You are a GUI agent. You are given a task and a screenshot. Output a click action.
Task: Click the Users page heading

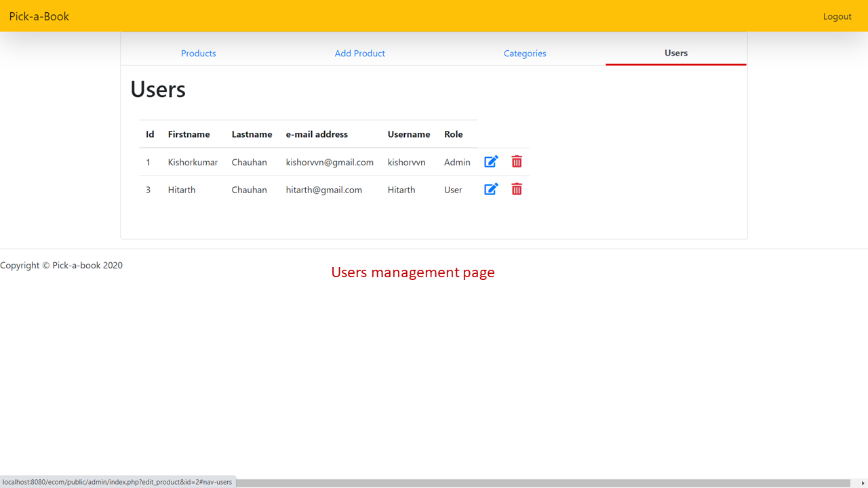pyautogui.click(x=158, y=89)
